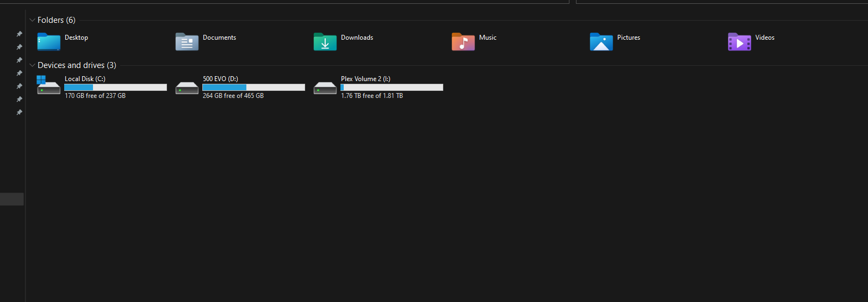868x302 pixels.
Task: Click the Plex Volume 2 capacity bar
Action: [x=392, y=87]
